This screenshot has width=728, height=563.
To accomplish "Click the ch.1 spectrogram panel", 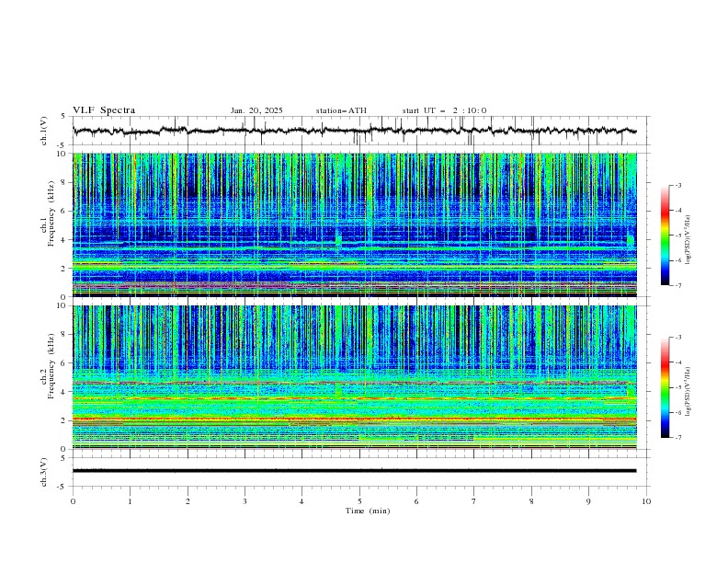I will (355, 224).
